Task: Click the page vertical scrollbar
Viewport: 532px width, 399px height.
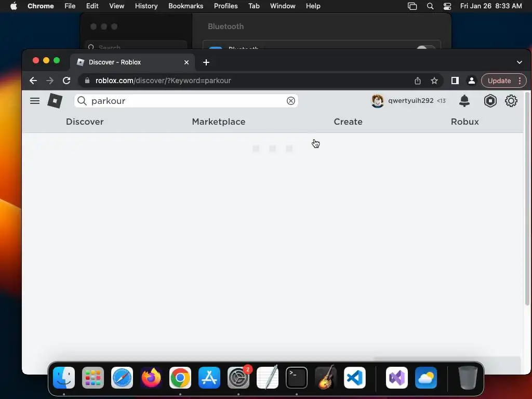Action: 527,198
